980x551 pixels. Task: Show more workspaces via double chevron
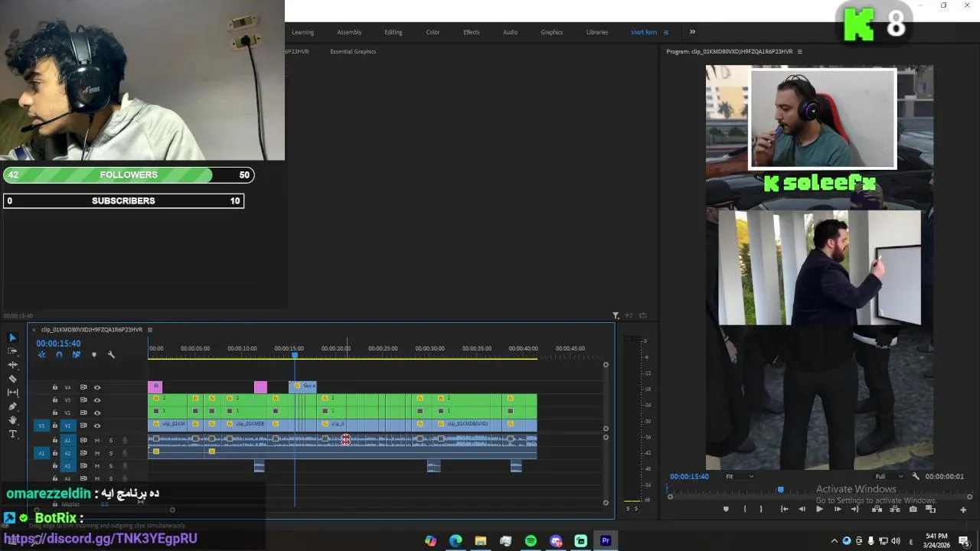point(692,32)
